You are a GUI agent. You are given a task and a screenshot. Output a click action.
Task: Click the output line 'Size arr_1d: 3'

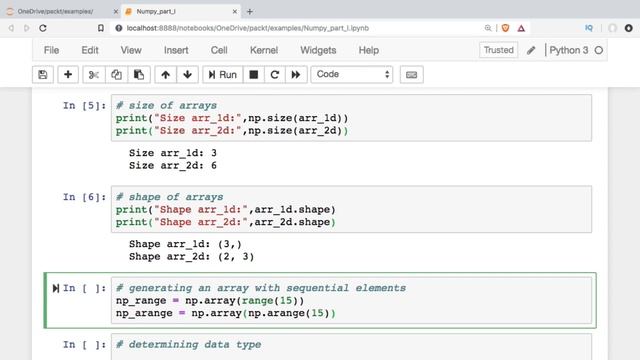pyautogui.click(x=173, y=153)
